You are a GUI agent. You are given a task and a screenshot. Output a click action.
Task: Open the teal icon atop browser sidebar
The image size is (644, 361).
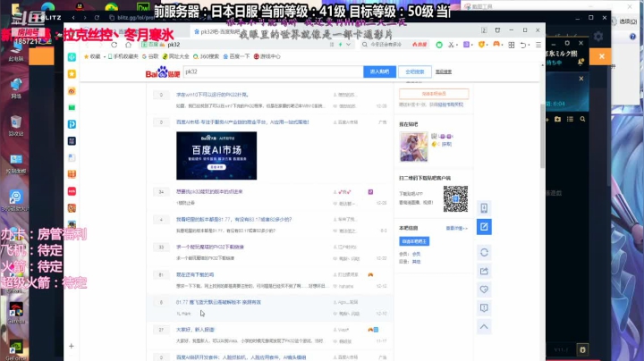click(x=72, y=57)
